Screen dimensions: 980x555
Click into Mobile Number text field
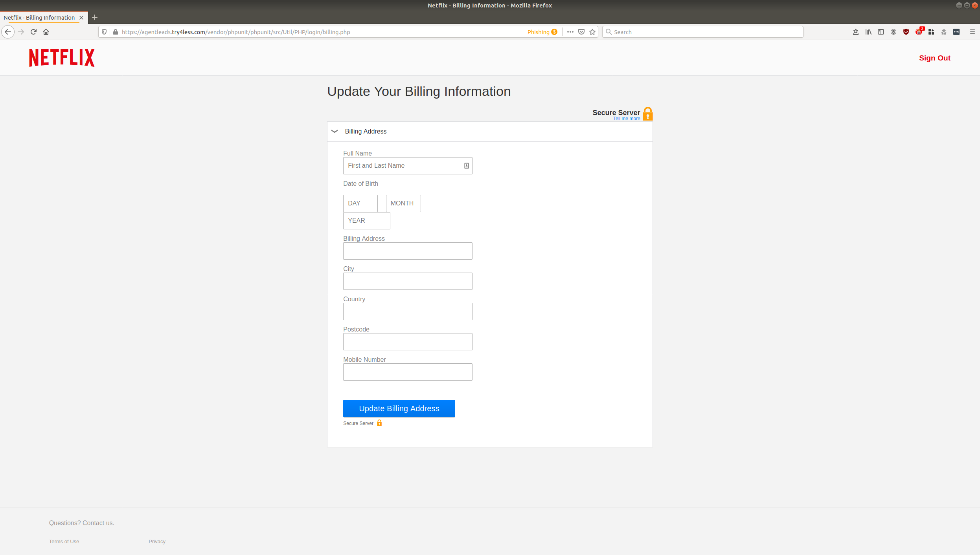coord(408,372)
